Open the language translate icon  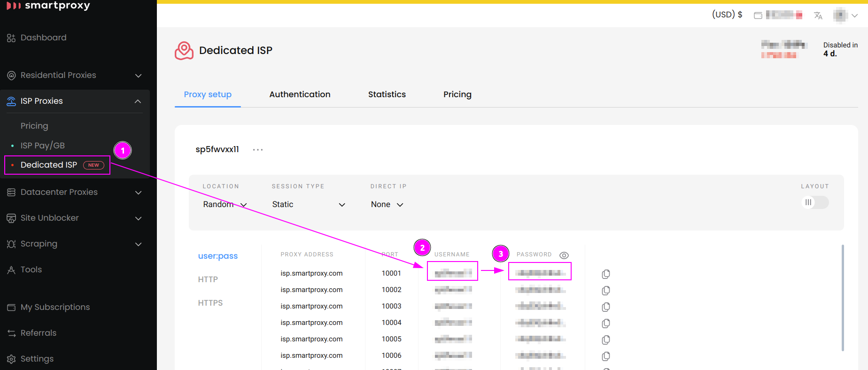tap(818, 15)
